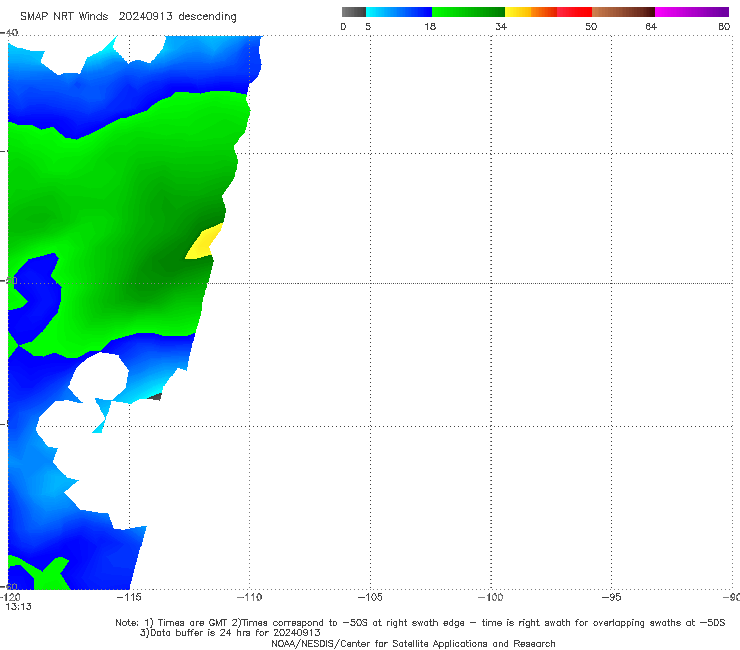740x650 pixels.
Task: Click the "SMAP NRT Winds 20240913 descending" title
Action: pyautogui.click(x=128, y=17)
